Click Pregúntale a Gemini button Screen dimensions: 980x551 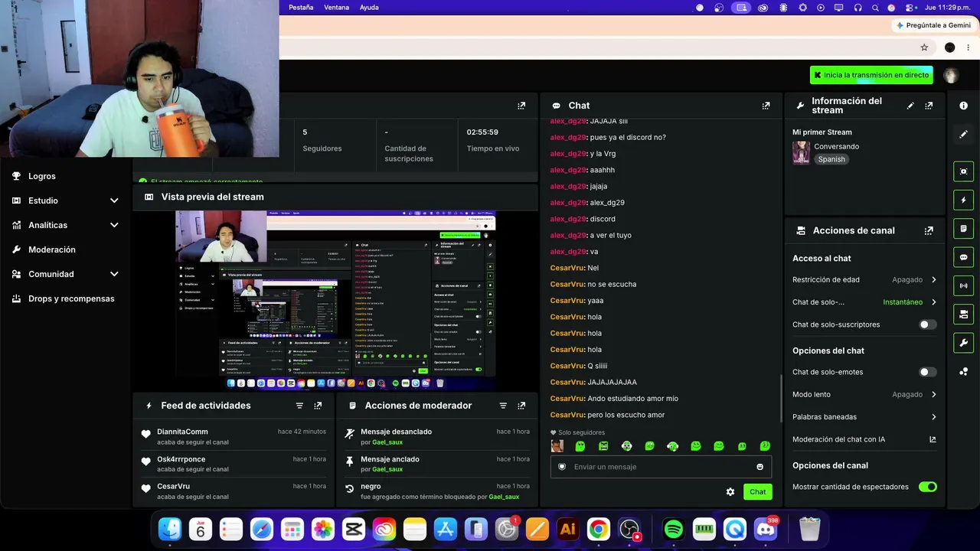(933, 25)
